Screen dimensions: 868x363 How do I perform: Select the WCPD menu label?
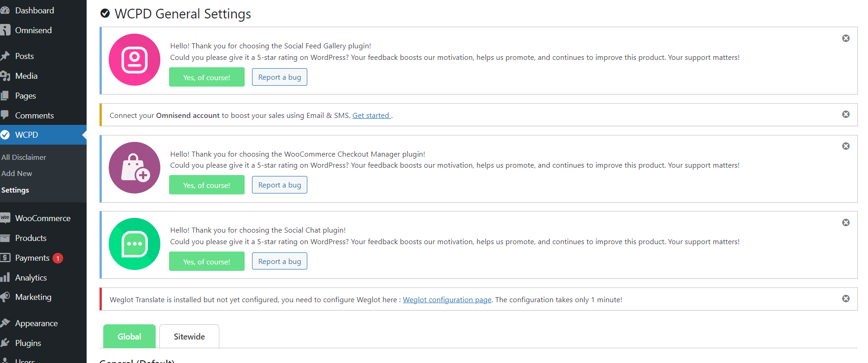27,135
